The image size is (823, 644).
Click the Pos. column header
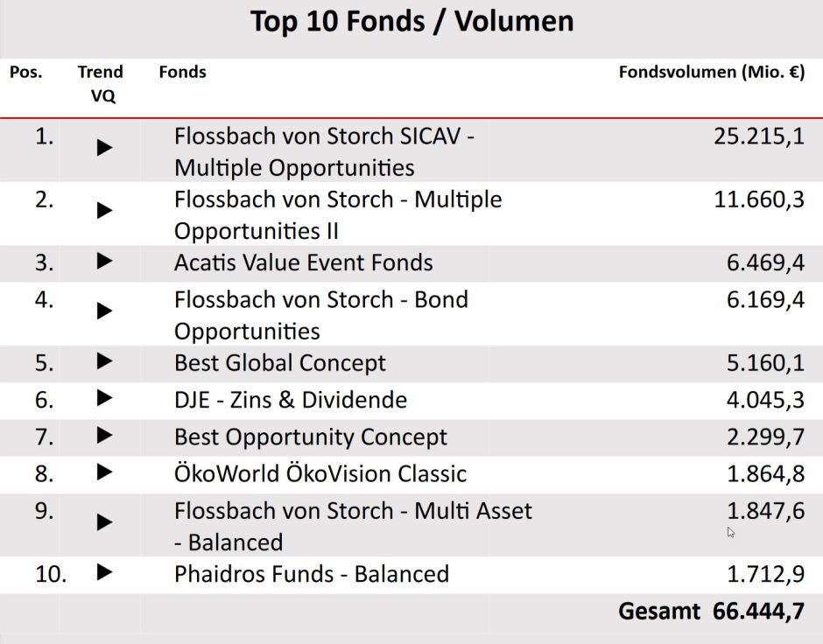point(26,73)
